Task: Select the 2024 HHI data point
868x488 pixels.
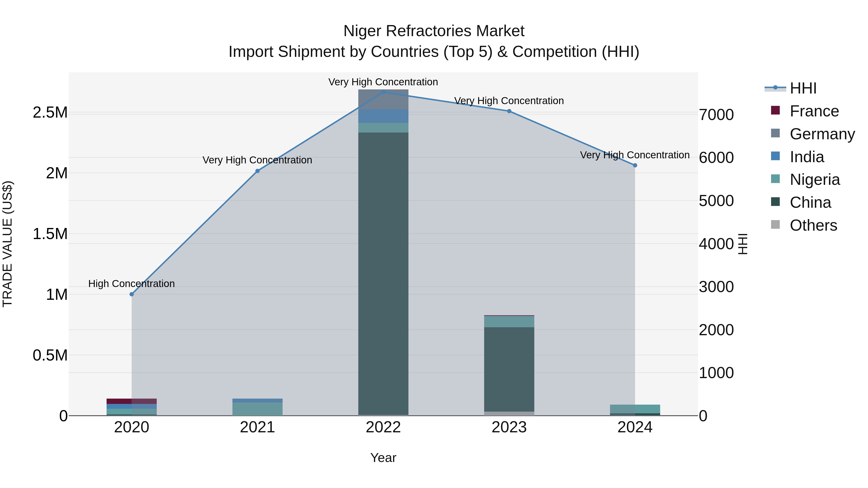Action: pyautogui.click(x=635, y=165)
